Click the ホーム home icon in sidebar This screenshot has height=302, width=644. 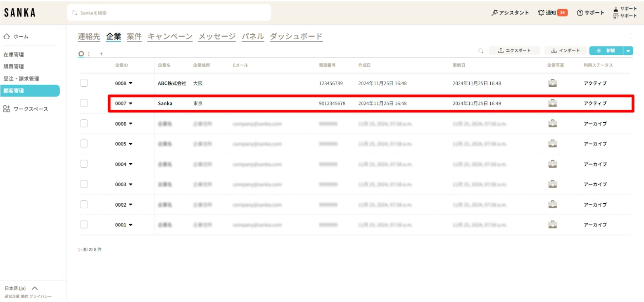7,37
